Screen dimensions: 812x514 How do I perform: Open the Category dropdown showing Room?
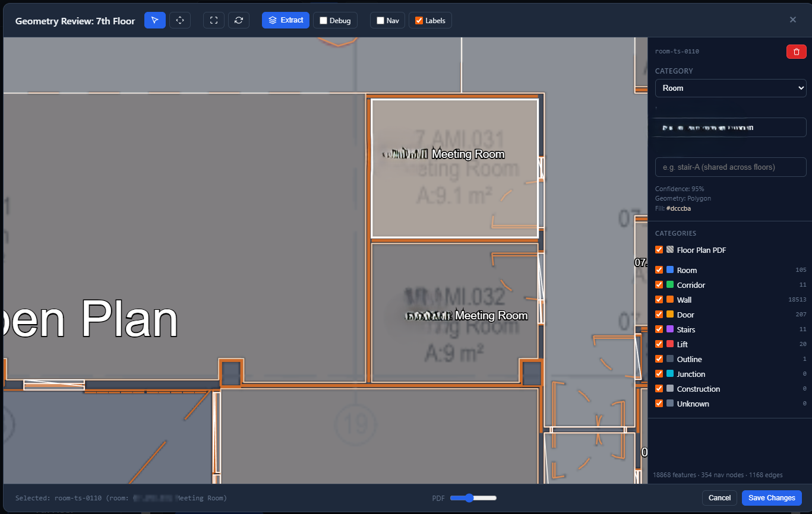tap(730, 88)
